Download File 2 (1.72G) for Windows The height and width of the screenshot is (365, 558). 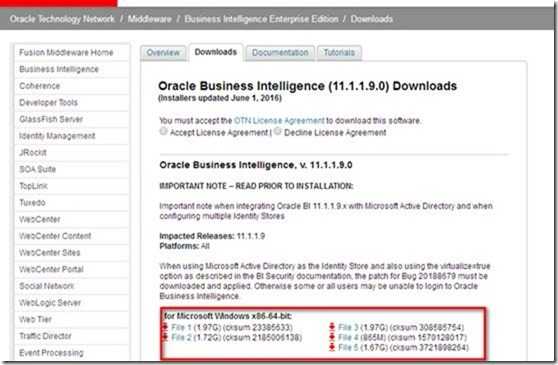pyautogui.click(x=181, y=337)
